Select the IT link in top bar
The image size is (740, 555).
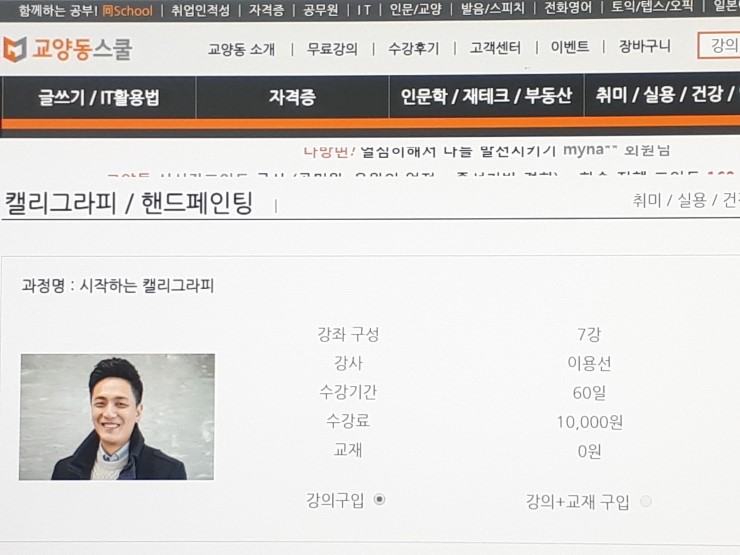[x=363, y=9]
